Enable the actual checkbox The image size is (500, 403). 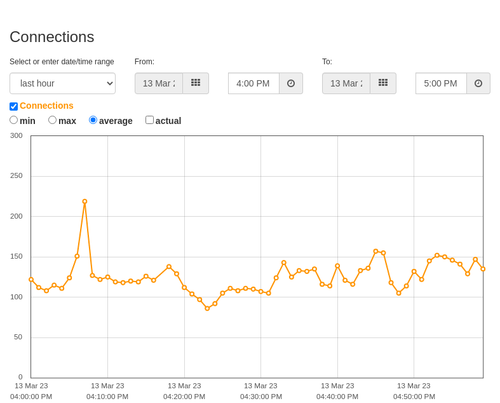tap(150, 120)
